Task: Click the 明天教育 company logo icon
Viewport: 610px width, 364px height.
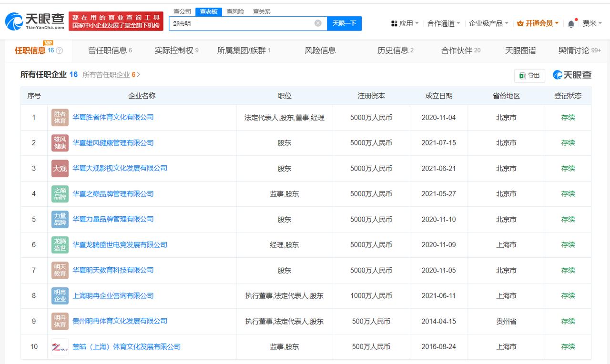Action: (60, 270)
